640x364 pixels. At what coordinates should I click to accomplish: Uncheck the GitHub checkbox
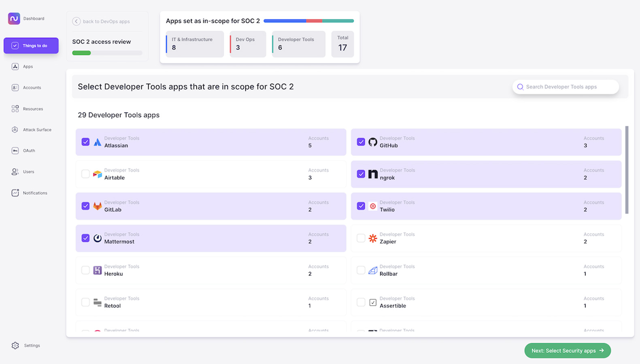point(361,142)
